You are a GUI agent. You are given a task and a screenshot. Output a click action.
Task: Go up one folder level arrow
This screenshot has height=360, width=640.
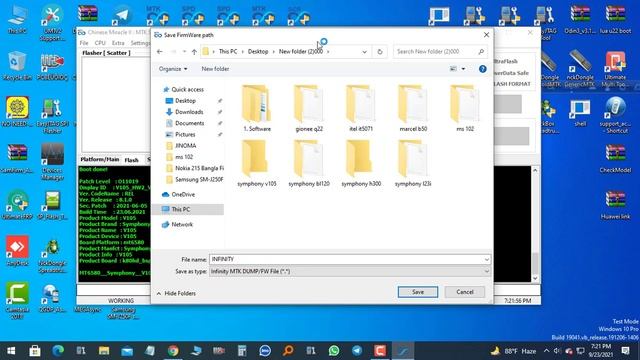[194, 51]
